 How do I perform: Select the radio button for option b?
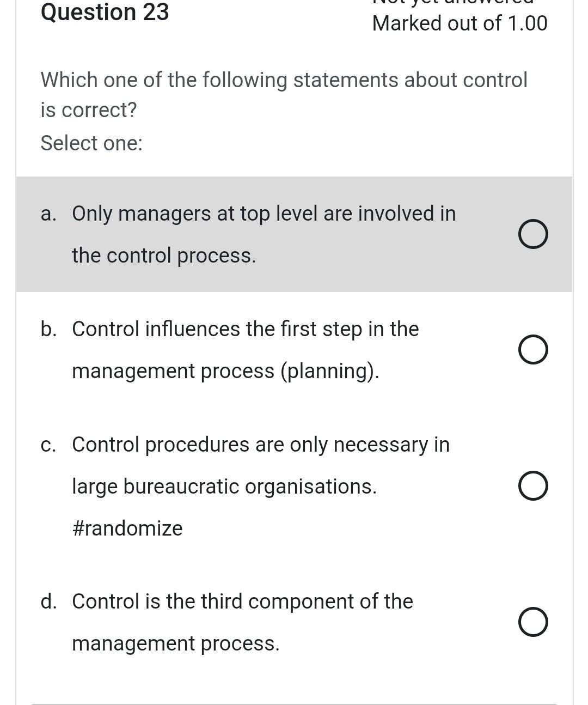point(533,349)
